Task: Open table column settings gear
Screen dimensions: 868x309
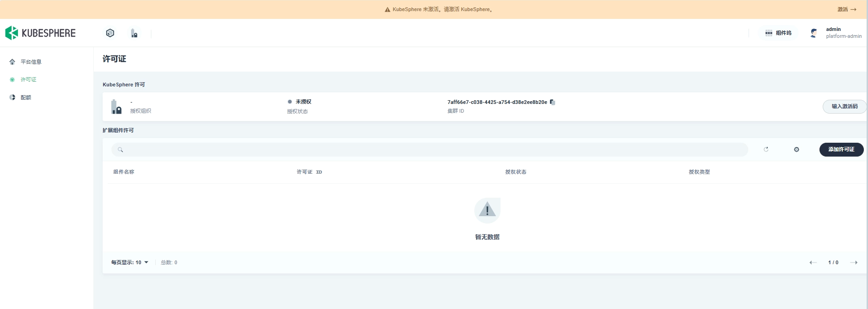Action: (796, 150)
